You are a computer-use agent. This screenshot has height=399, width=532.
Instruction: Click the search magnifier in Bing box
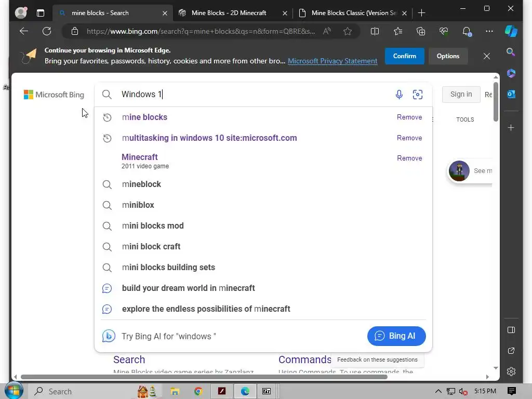click(x=107, y=95)
